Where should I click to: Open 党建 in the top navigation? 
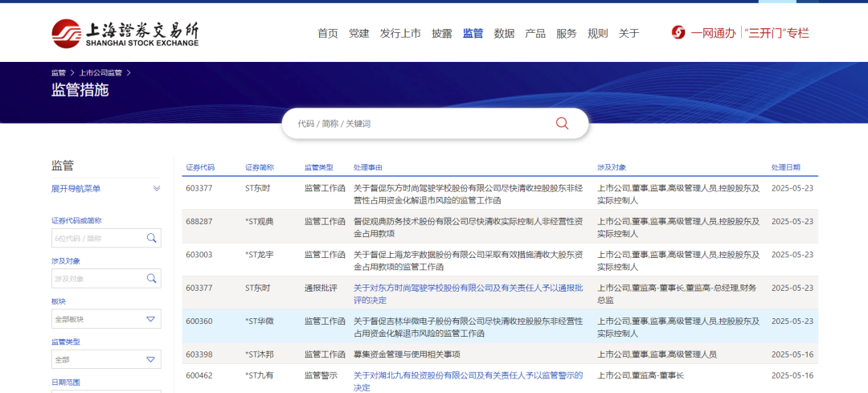click(358, 33)
